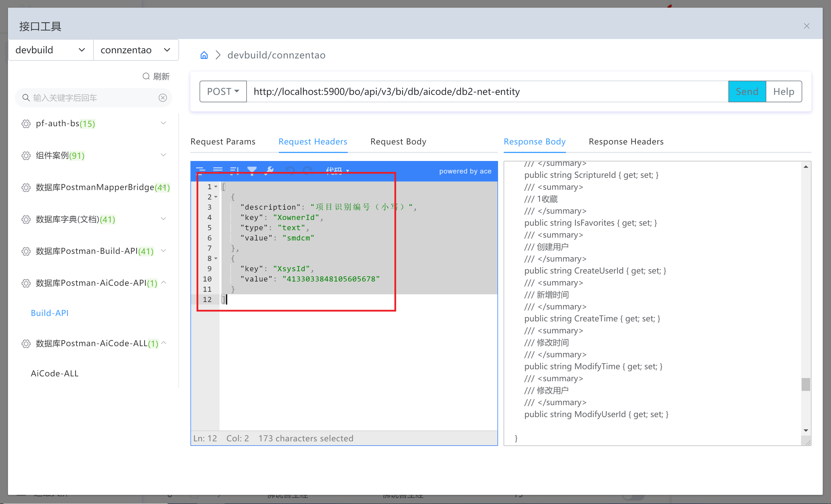Click the repair wrench icon in editor toolbar
831x504 pixels.
269,171
